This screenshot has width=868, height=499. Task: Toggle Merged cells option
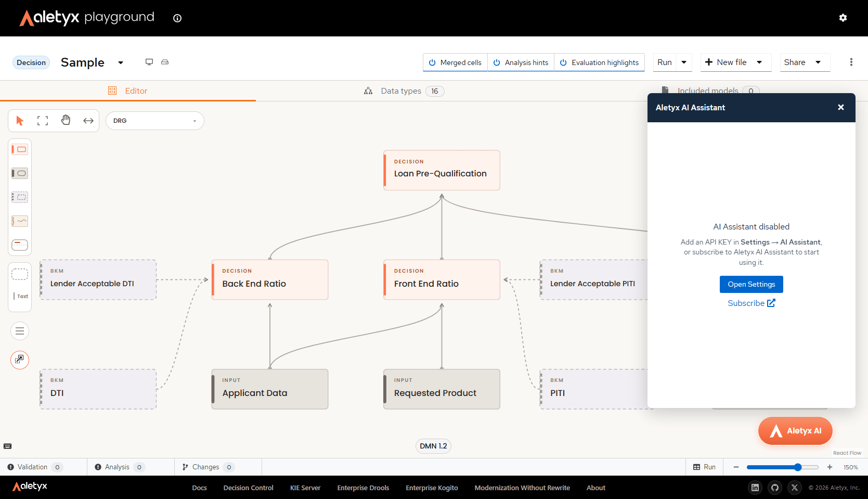455,62
